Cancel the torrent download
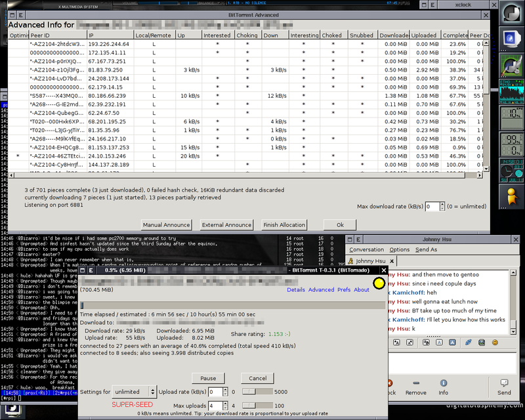The width and height of the screenshot is (525, 420). point(258,378)
